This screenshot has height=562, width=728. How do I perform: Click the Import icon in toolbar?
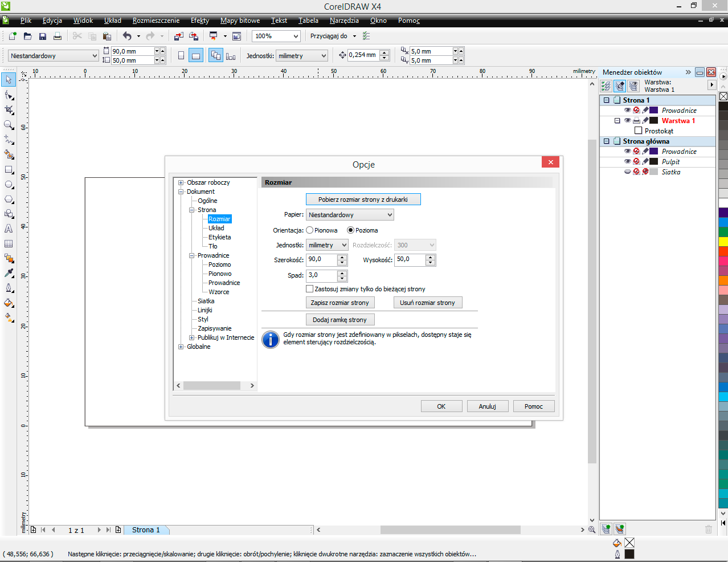(179, 36)
